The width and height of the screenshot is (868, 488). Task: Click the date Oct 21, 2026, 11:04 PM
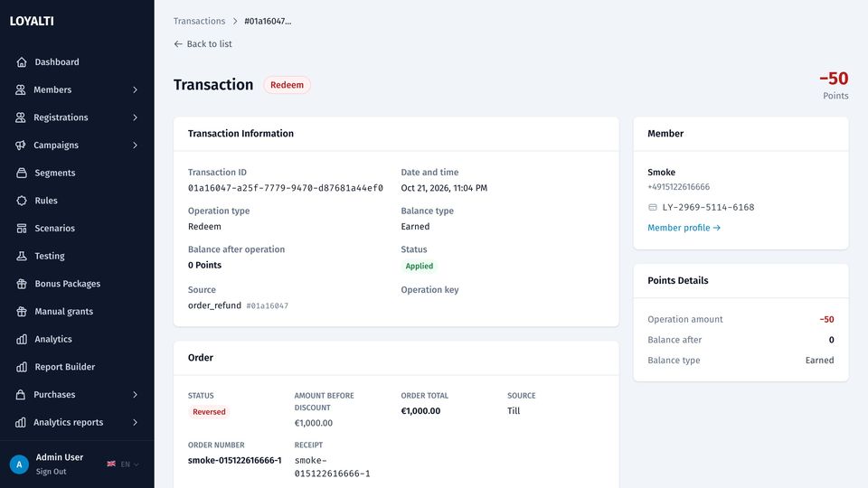444,188
